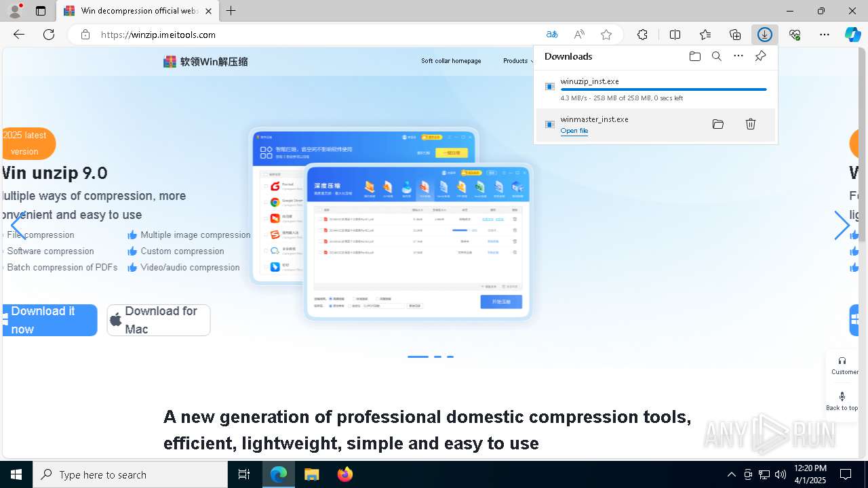The width and height of the screenshot is (868, 488).
Task: Open the Extensions puzzle icon
Action: tap(642, 35)
